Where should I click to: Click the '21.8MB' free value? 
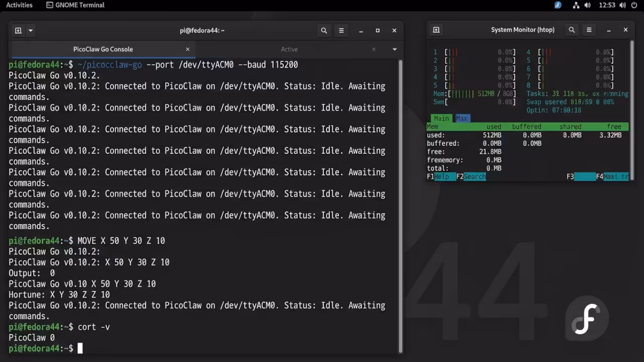coord(490,151)
